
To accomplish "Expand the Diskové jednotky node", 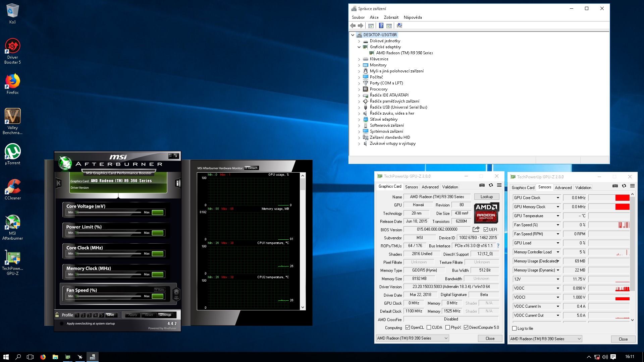I will point(359,41).
